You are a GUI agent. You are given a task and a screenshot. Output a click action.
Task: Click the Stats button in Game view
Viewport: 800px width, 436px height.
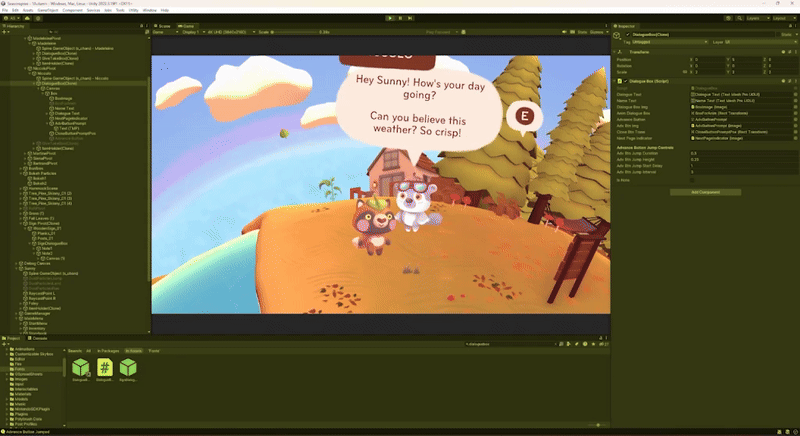point(582,32)
